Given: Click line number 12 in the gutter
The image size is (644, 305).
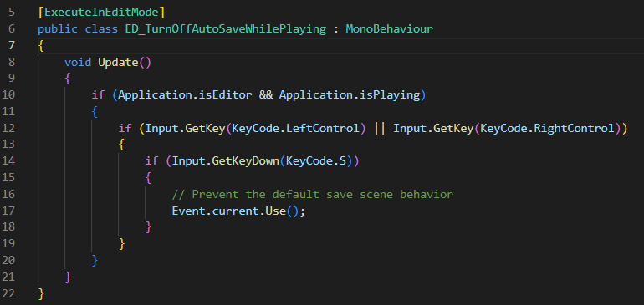Looking at the screenshot, I should tap(8, 128).
